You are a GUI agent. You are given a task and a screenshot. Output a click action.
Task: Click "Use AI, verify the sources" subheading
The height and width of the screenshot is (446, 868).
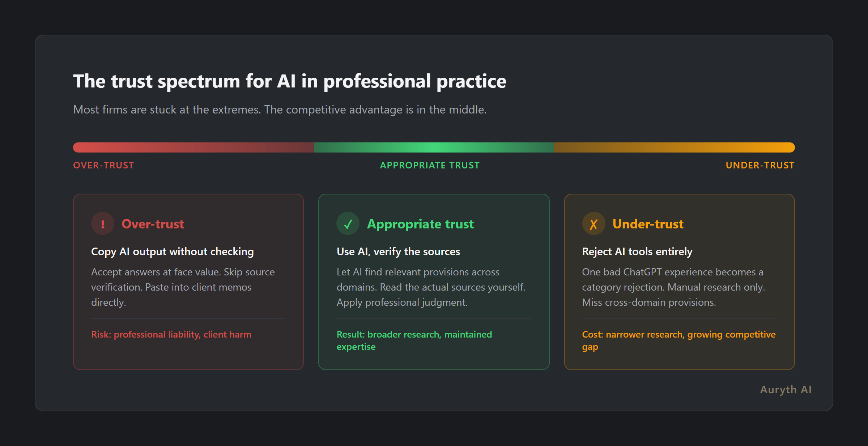click(x=398, y=252)
